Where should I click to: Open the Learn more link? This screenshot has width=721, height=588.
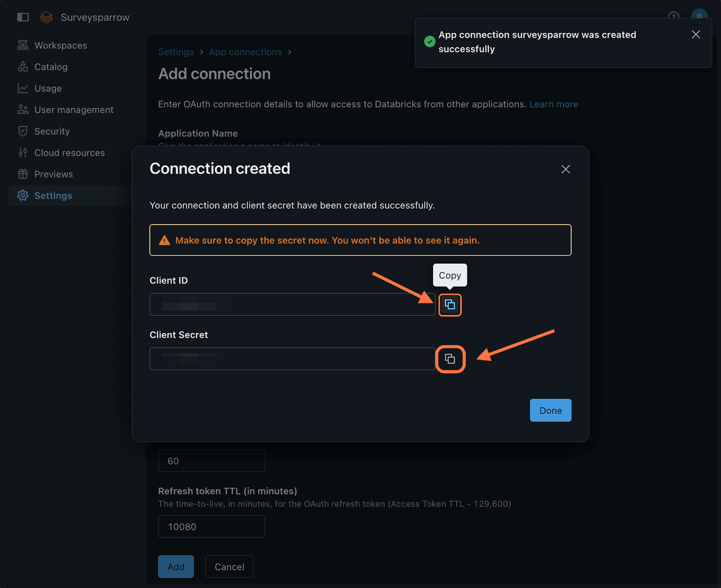[553, 105]
